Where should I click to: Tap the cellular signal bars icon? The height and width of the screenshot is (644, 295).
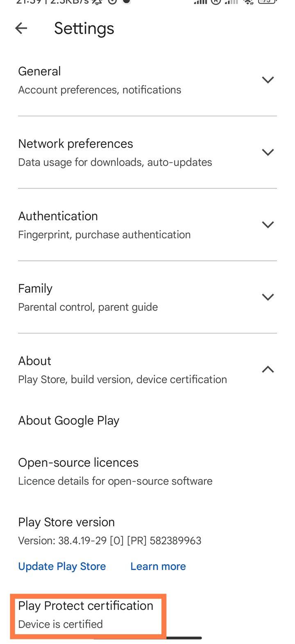tap(200, 3)
